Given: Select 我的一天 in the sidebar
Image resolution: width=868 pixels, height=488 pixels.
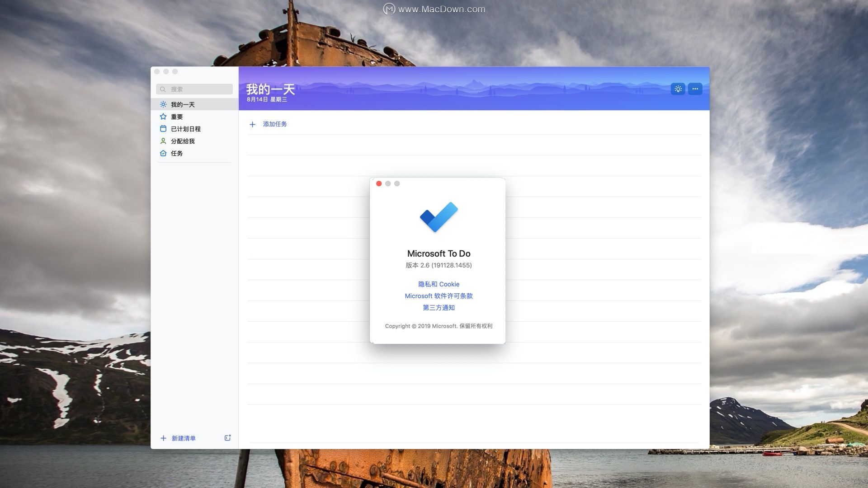Looking at the screenshot, I should pyautogui.click(x=194, y=104).
